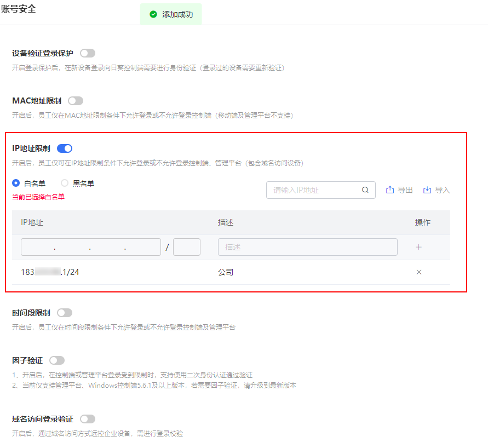Click the 当前已选择白名单 red notice

(x=38, y=197)
